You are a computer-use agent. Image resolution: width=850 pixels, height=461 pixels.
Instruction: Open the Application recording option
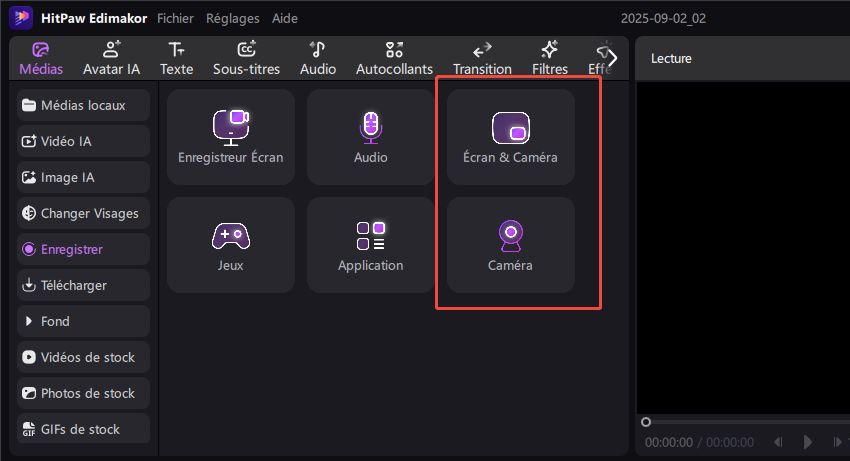coord(370,244)
